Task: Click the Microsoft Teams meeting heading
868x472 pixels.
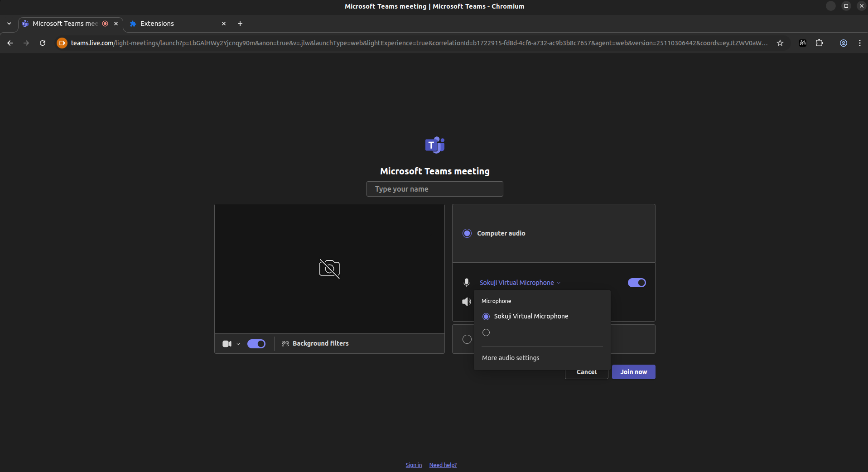Action: point(435,171)
